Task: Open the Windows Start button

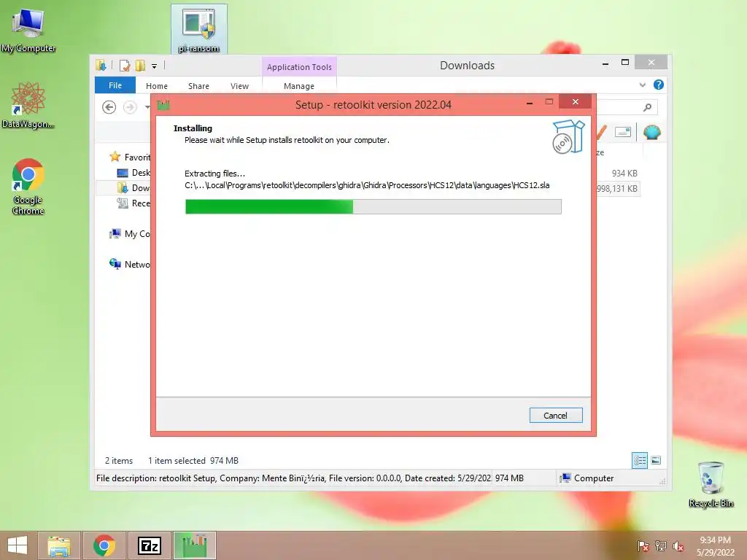Action: [18, 545]
